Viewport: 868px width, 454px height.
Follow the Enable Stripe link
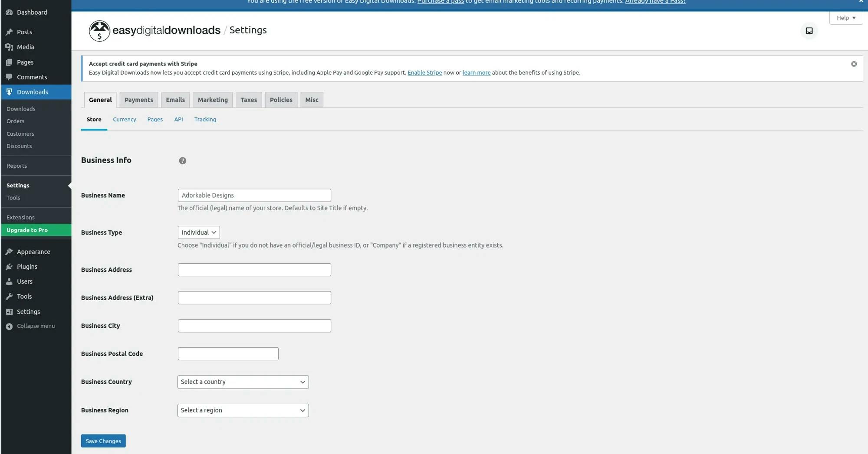coord(424,72)
